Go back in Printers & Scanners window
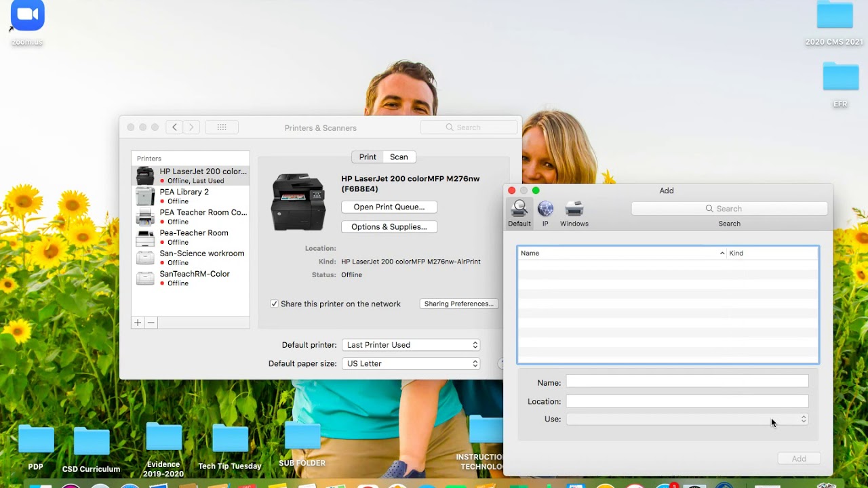 coord(175,127)
